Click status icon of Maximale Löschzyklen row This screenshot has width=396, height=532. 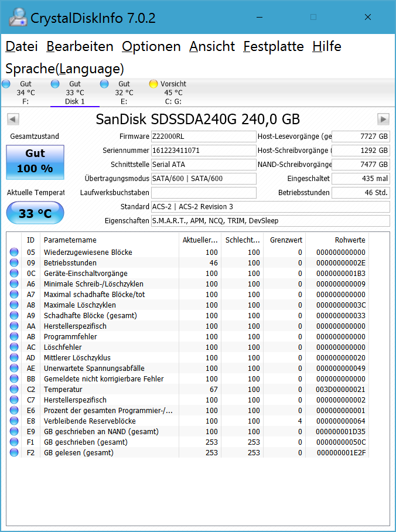coord(14,305)
